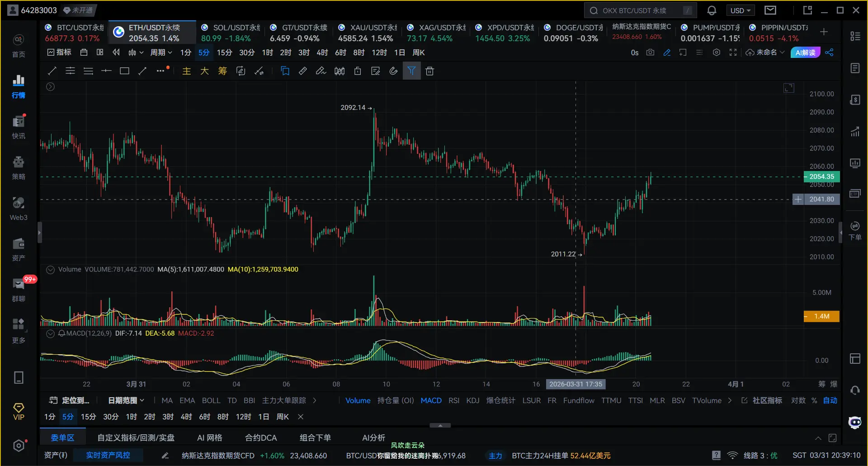868x466 pixels.
Task: Expand more sub indicators arrow after TVolume
Action: coord(730,400)
